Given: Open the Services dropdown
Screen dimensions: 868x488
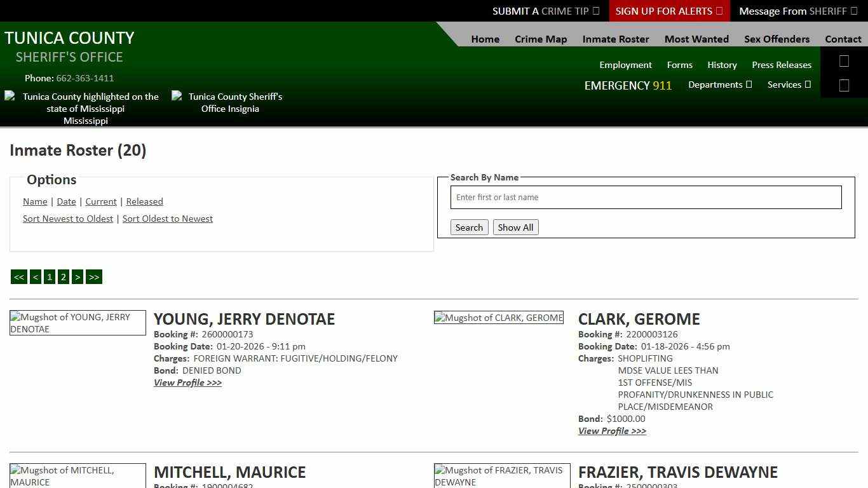Looking at the screenshot, I should pyautogui.click(x=789, y=85).
